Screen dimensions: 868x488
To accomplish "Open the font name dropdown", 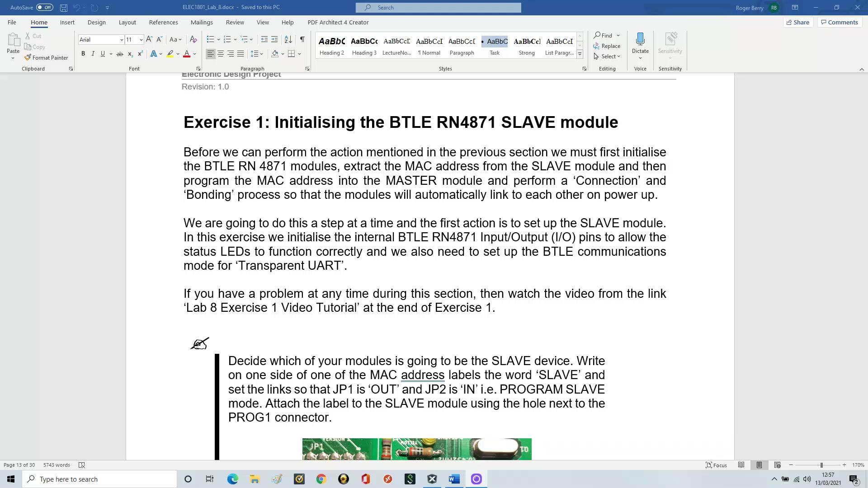I will [x=121, y=39].
